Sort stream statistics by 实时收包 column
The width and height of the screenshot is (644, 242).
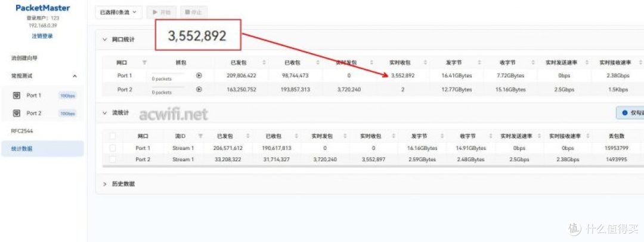click(x=394, y=136)
